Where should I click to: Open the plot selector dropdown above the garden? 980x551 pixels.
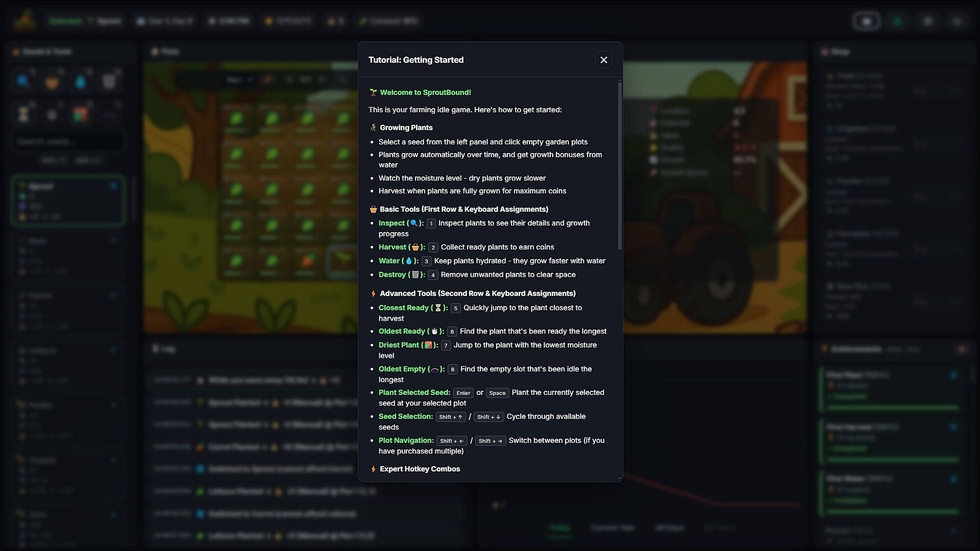pyautogui.click(x=240, y=80)
